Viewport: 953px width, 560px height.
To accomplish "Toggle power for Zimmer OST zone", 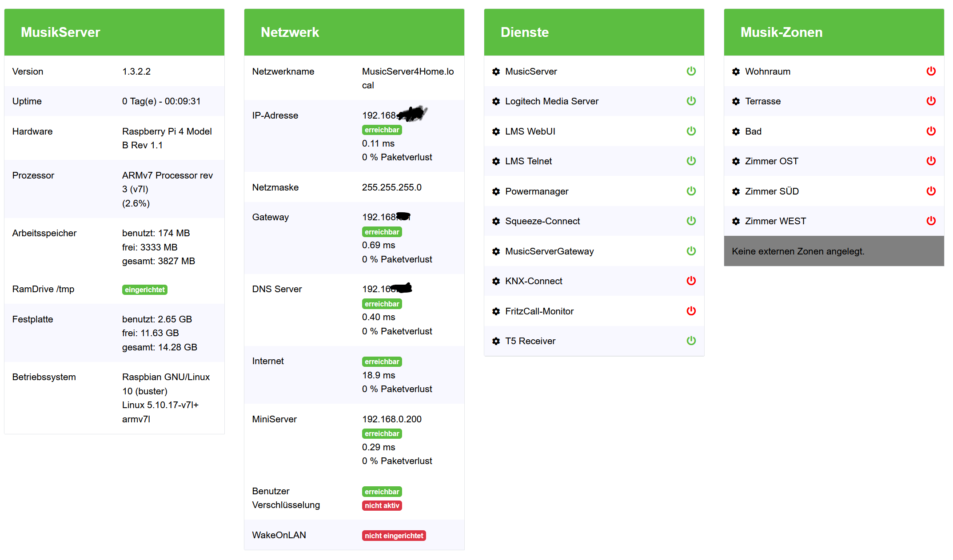I will click(x=931, y=161).
